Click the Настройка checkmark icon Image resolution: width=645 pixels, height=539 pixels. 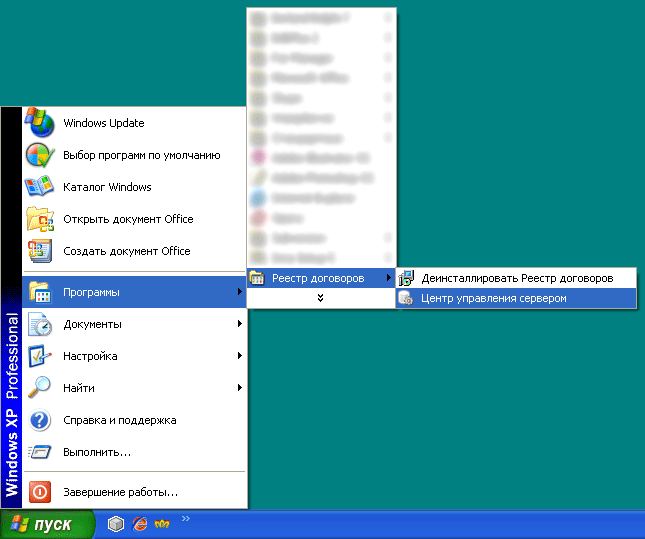[x=39, y=356]
